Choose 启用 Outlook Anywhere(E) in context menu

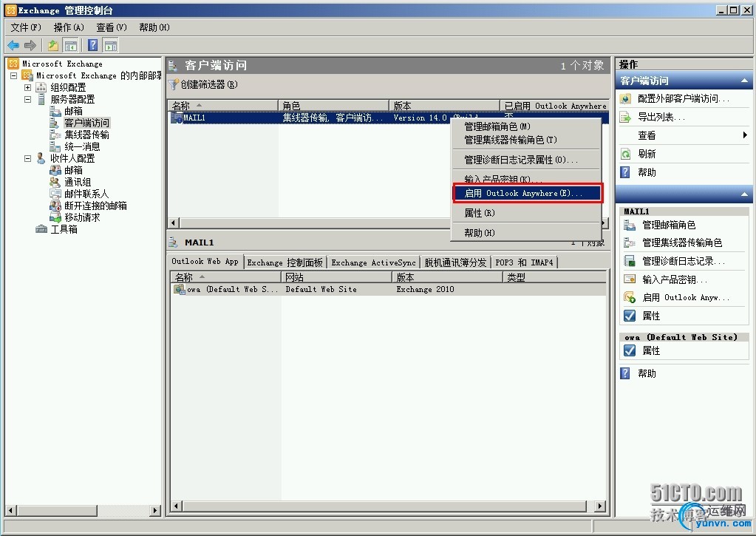(x=526, y=193)
